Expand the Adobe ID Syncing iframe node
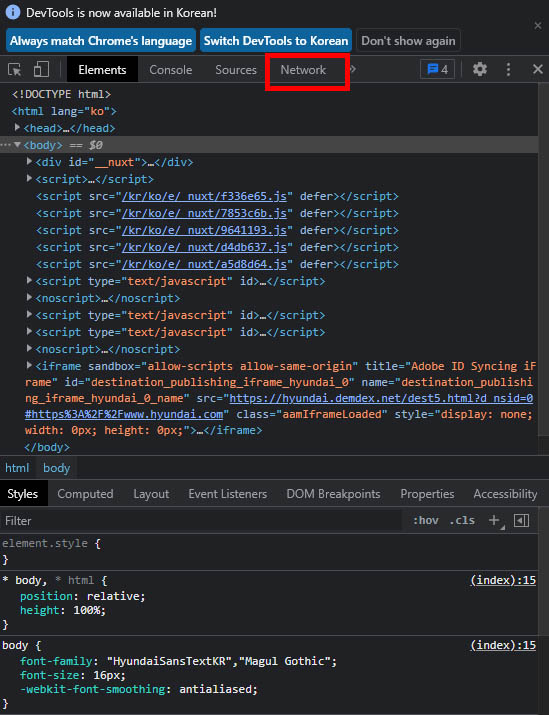 coord(30,365)
